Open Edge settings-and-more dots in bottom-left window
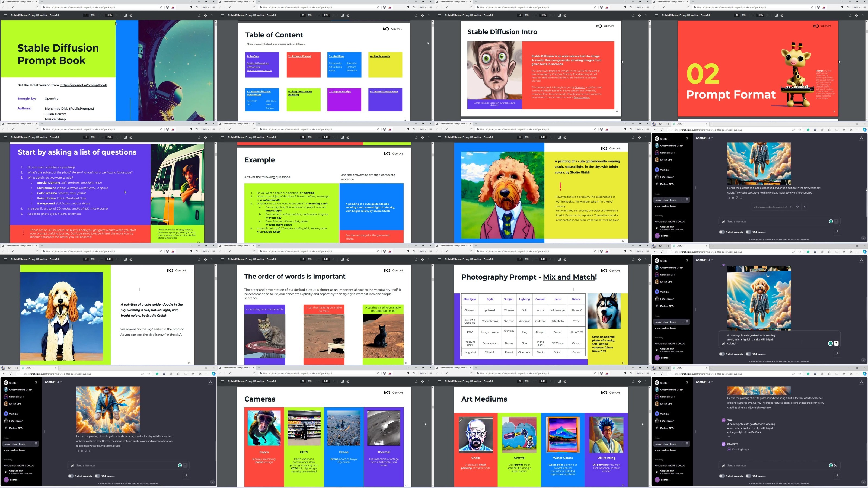The image size is (868, 488). pyautogui.click(x=207, y=374)
